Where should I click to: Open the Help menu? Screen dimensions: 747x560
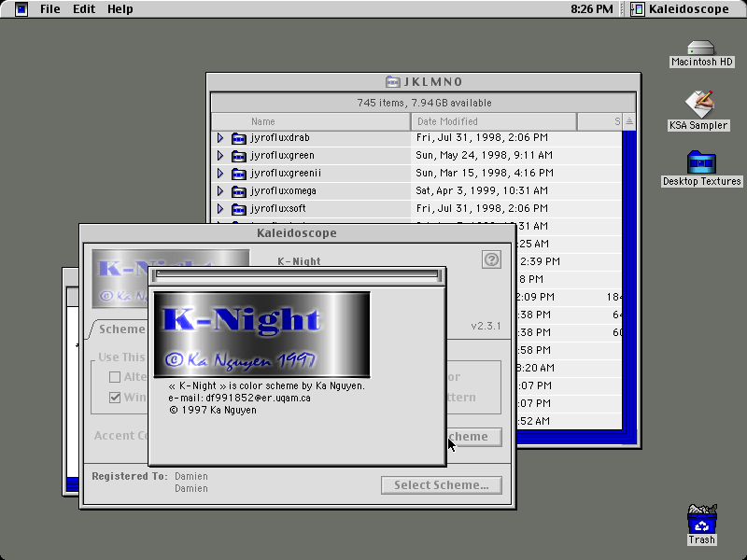click(120, 9)
